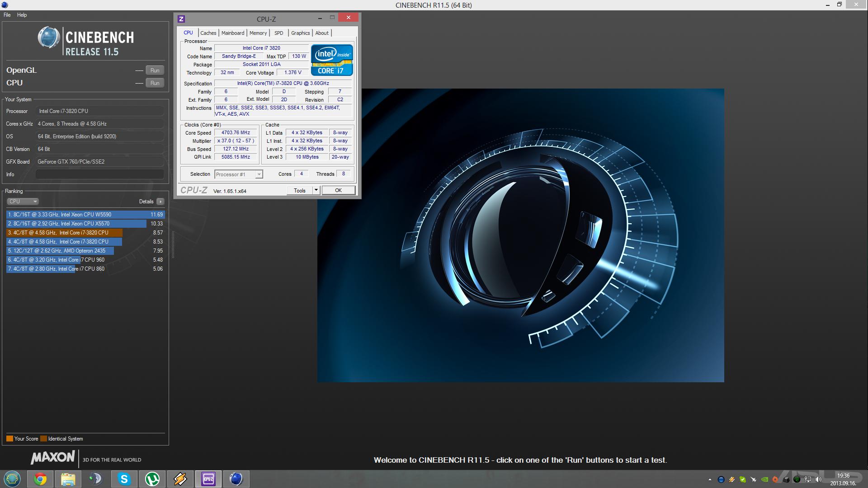Close the CPU-Z window
Image resolution: width=868 pixels, height=488 pixels.
[x=349, y=18]
